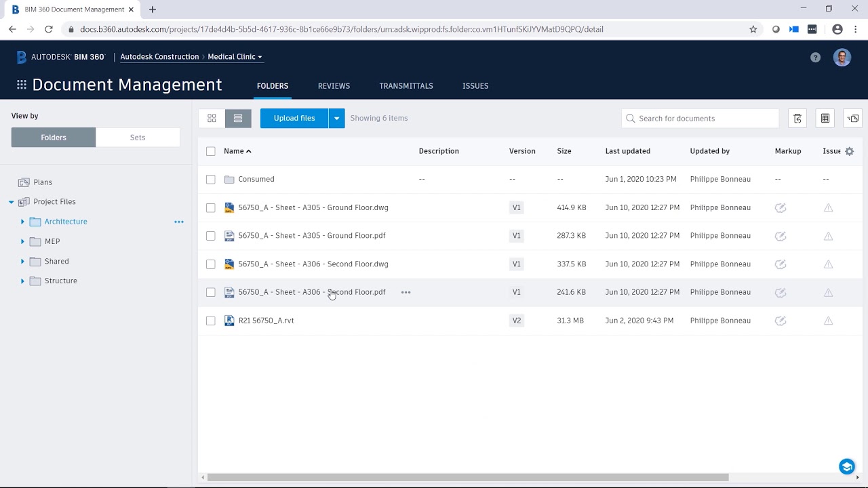Image resolution: width=868 pixels, height=488 pixels.
Task: Click the Search for documents field
Action: (x=700, y=119)
